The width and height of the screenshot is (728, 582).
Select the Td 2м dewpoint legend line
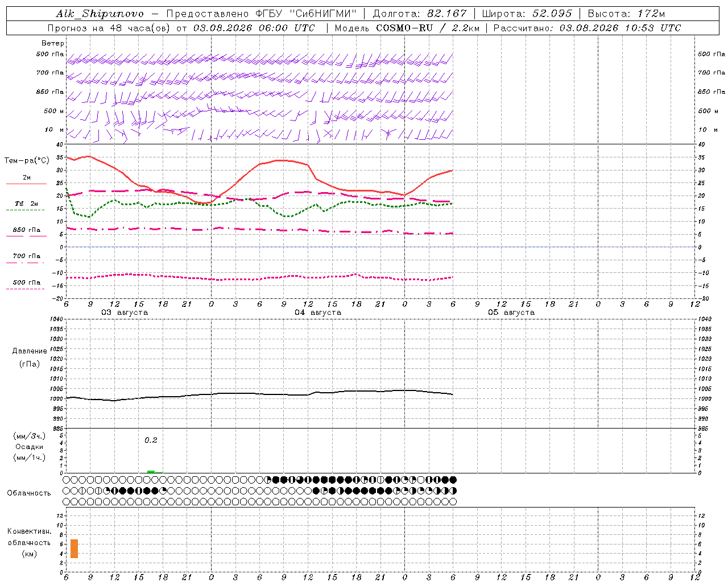[25, 210]
